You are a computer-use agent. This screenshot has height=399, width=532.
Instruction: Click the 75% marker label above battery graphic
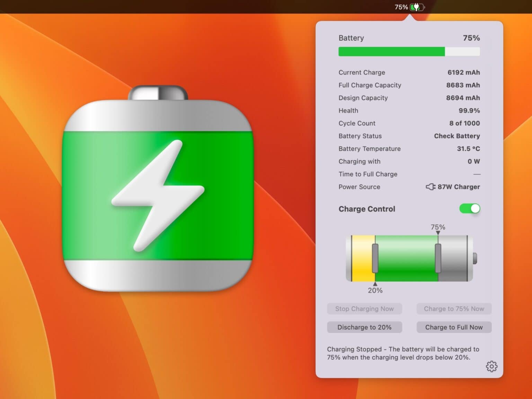438,227
